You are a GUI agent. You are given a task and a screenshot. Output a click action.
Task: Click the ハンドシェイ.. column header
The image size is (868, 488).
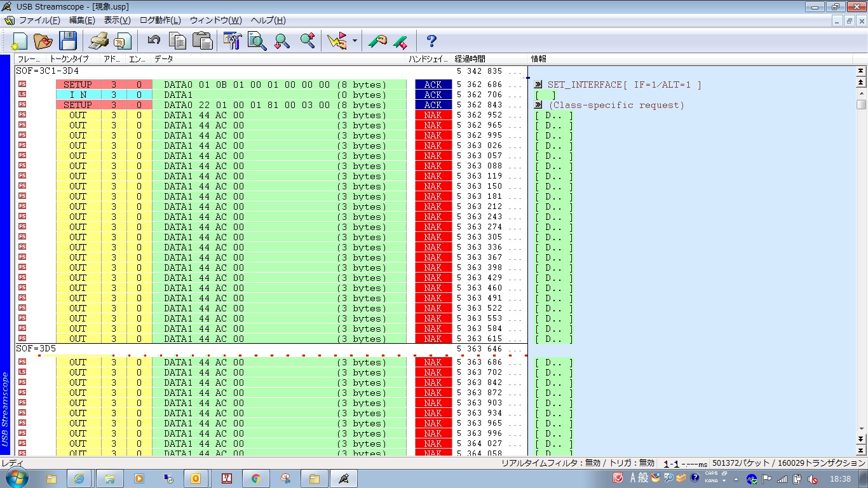pyautogui.click(x=429, y=59)
